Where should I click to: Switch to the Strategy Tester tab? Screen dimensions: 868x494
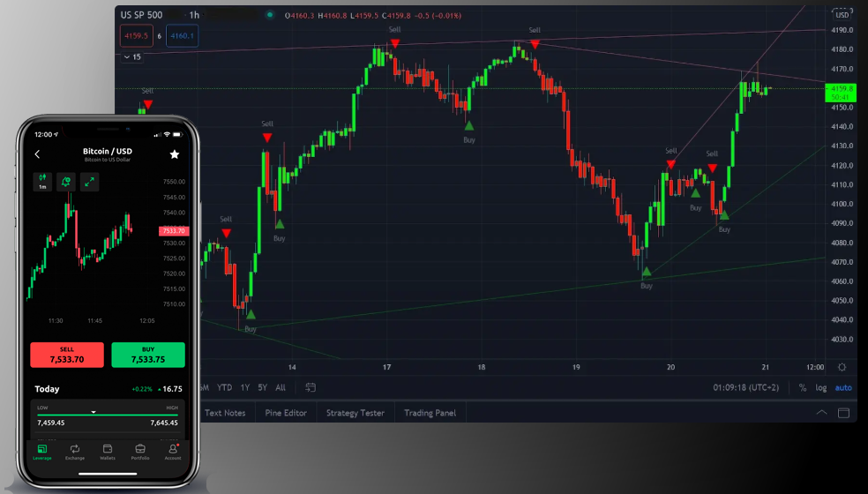point(355,413)
